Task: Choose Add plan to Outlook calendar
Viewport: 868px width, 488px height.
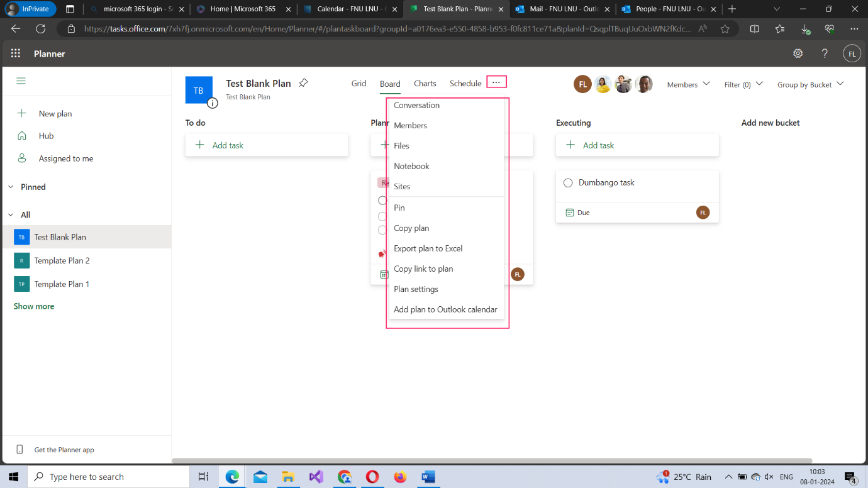Action: [447, 309]
